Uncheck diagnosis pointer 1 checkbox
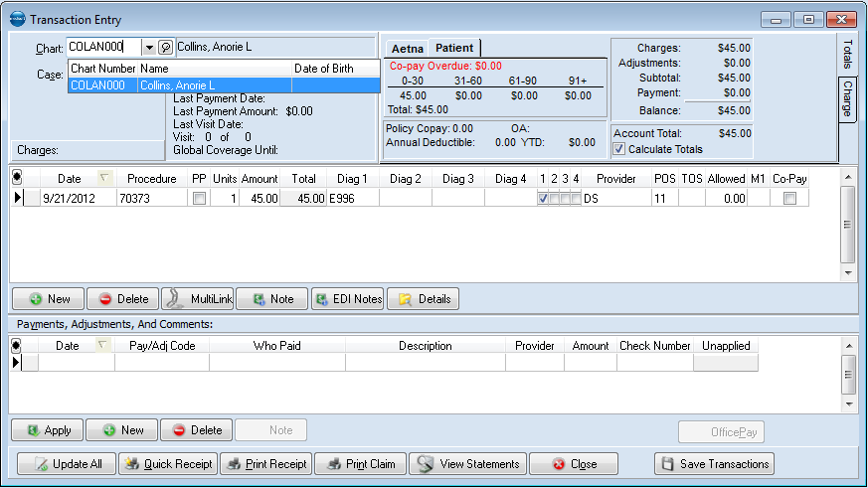 click(x=543, y=198)
